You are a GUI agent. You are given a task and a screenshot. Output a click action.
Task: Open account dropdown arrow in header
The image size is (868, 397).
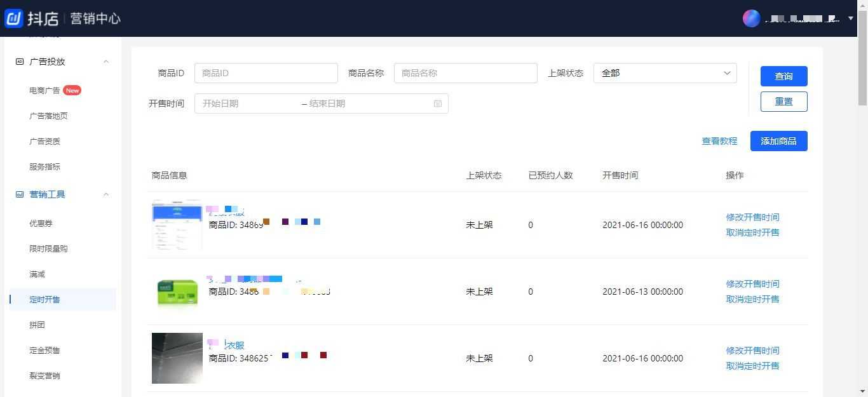click(851, 18)
